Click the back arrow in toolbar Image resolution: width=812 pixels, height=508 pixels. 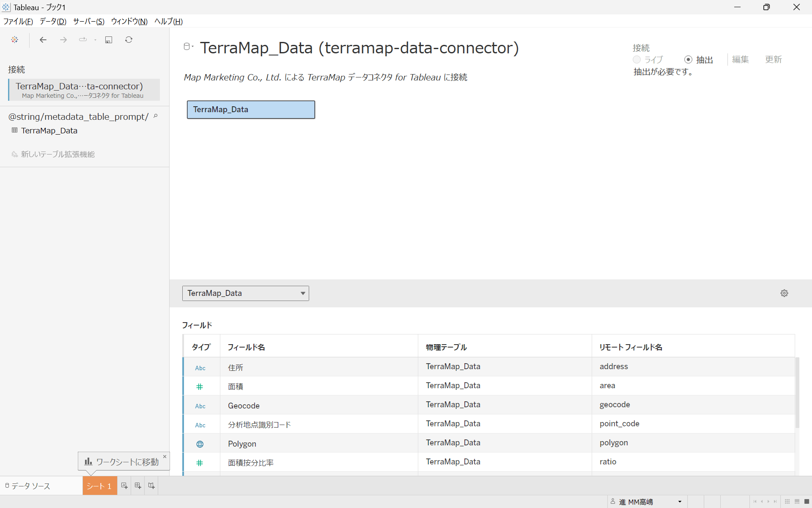(43, 40)
